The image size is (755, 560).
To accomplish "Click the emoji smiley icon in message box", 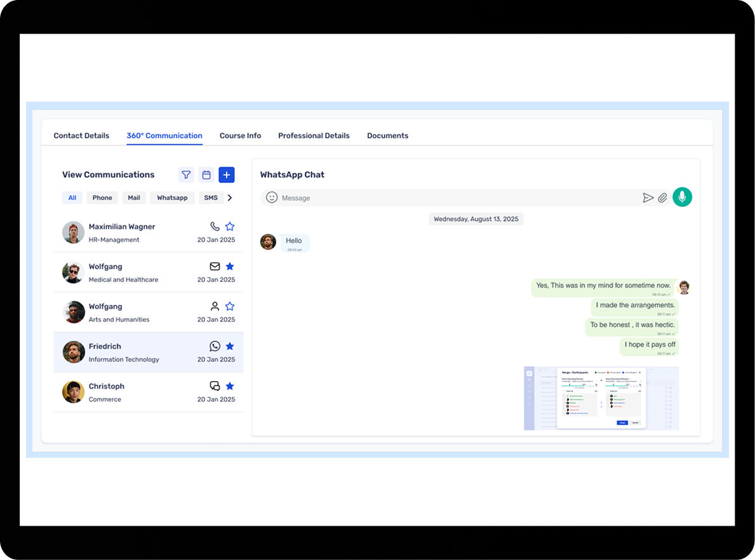I will coord(272,197).
